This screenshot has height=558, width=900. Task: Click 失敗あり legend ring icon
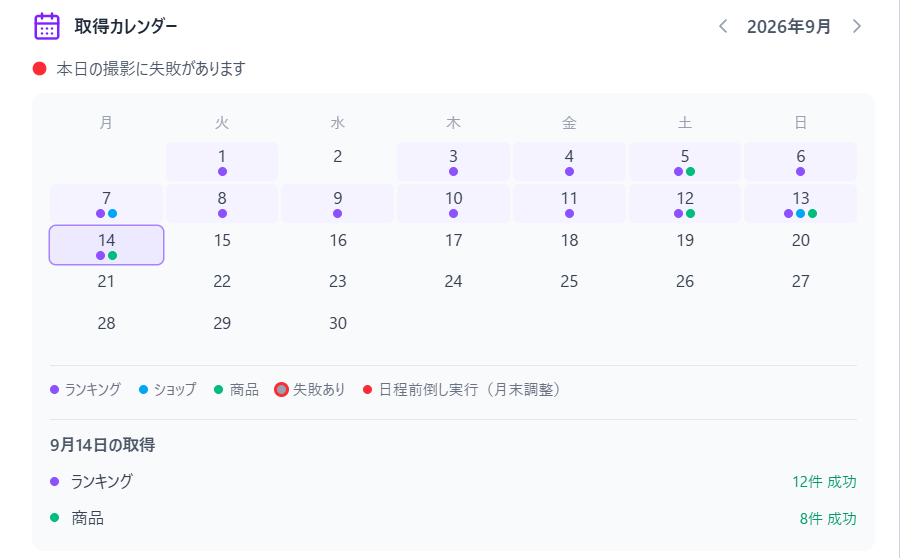[281, 390]
